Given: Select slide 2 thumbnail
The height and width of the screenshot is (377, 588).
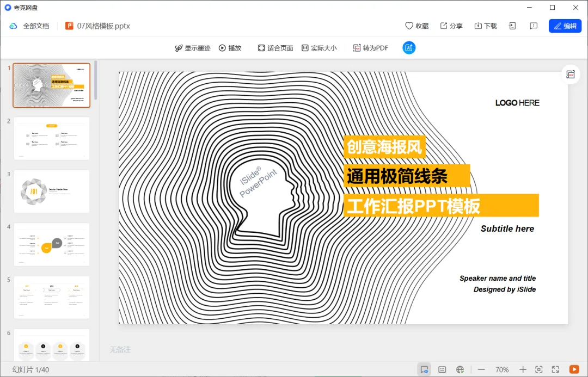Looking at the screenshot, I should pos(52,139).
